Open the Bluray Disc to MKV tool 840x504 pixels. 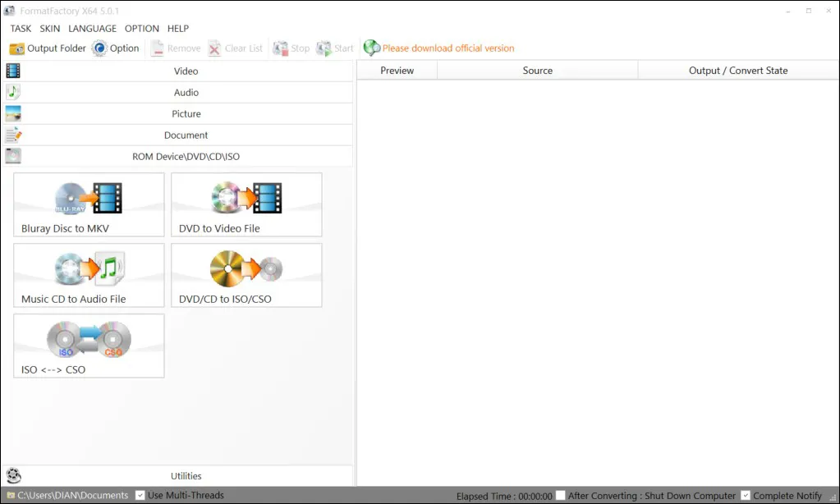(89, 205)
